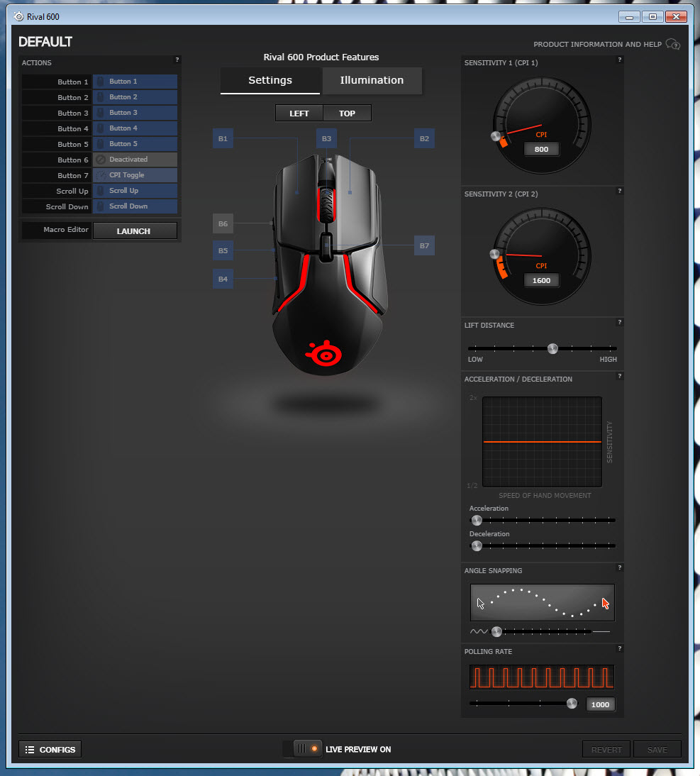This screenshot has width=700, height=776.
Task: Select the B7 CPI button marker
Action: pos(424,245)
